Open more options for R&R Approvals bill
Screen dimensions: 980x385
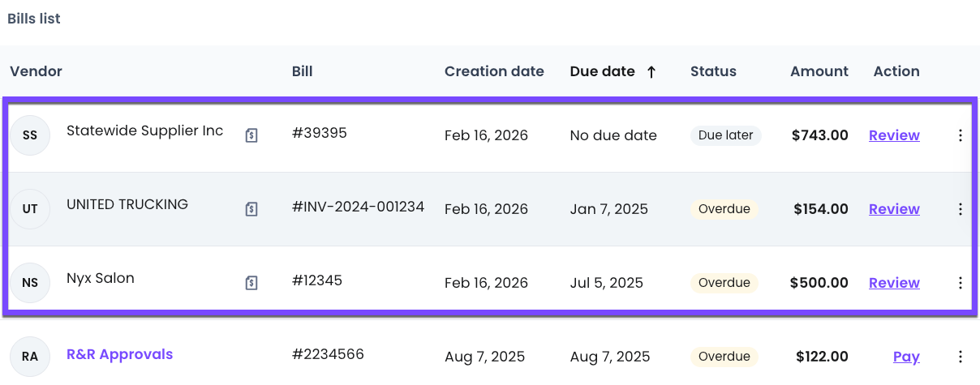(961, 357)
